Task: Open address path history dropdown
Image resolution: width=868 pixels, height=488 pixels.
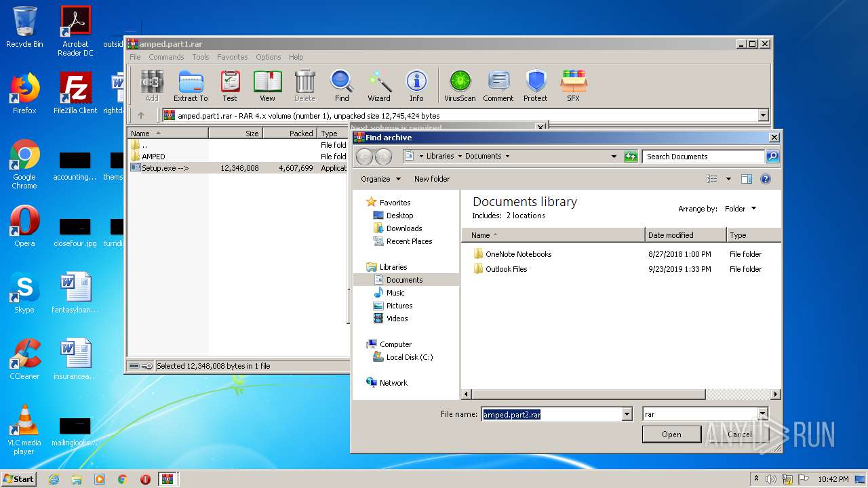Action: (x=614, y=157)
